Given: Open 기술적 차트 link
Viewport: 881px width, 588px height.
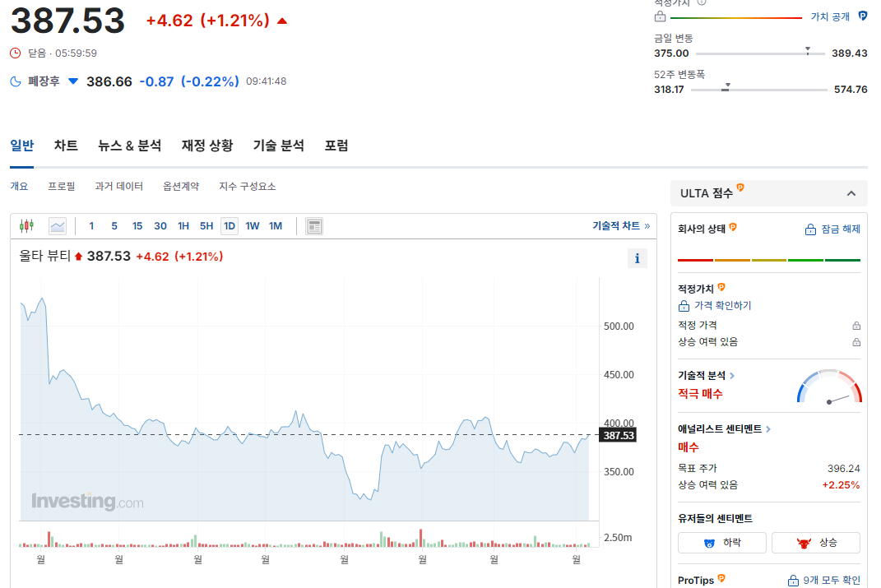Looking at the screenshot, I should [x=621, y=225].
